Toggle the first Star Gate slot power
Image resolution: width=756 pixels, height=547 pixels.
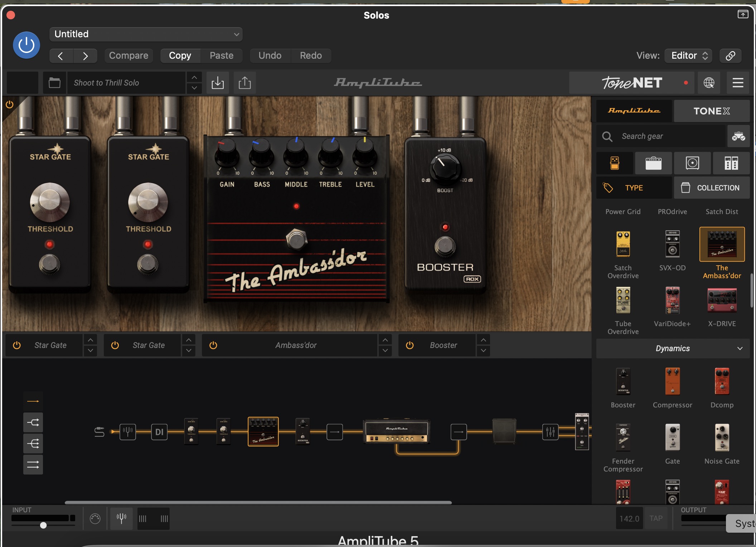click(17, 345)
